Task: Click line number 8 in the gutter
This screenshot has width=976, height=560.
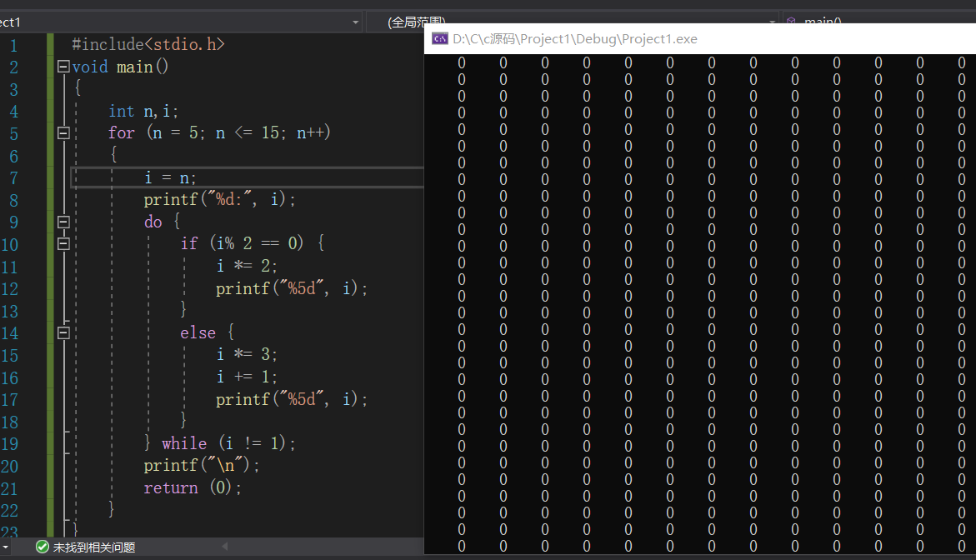Action: 13,200
